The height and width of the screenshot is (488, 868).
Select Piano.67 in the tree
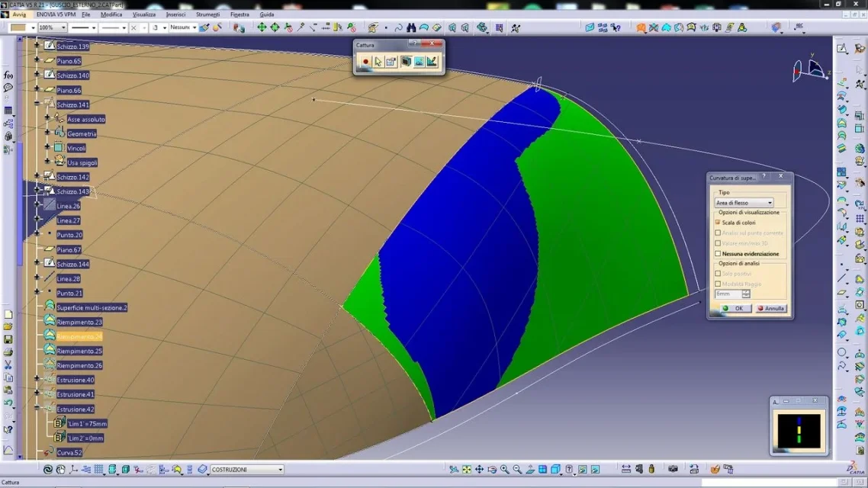[x=69, y=249]
